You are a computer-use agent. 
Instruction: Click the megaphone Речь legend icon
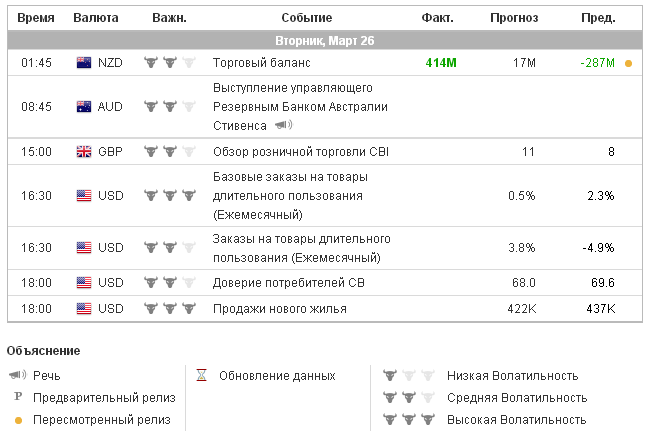(17, 376)
